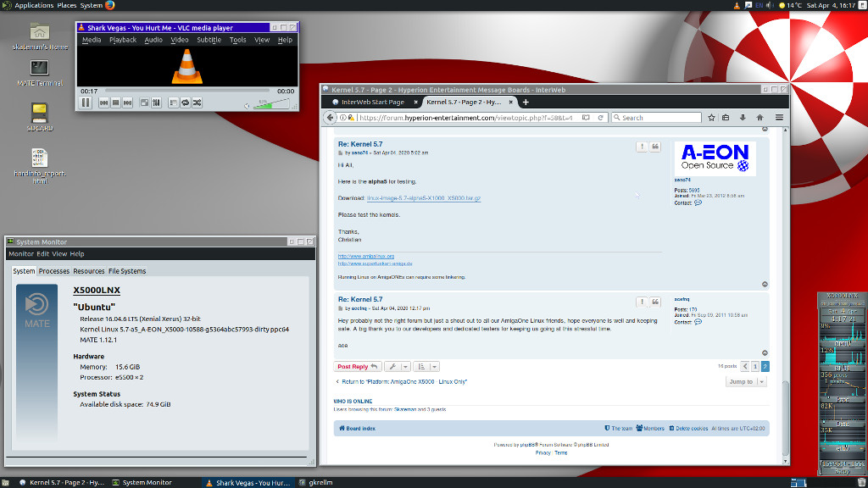Expand the display and sorting options dropdown
868x488 pixels.
[426, 367]
